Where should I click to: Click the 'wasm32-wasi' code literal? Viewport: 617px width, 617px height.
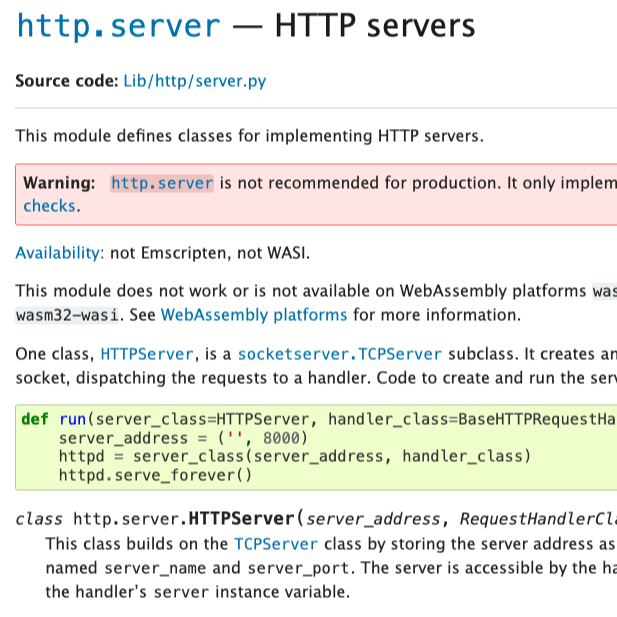(x=67, y=315)
